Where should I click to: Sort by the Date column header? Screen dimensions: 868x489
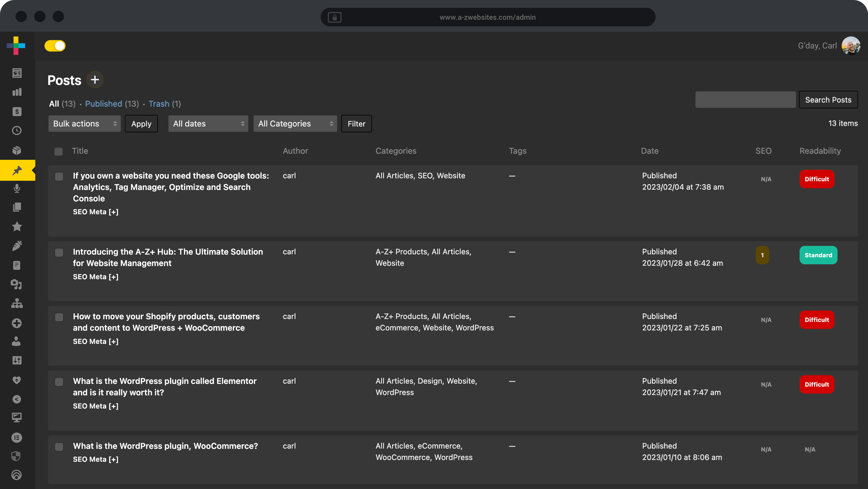click(650, 151)
